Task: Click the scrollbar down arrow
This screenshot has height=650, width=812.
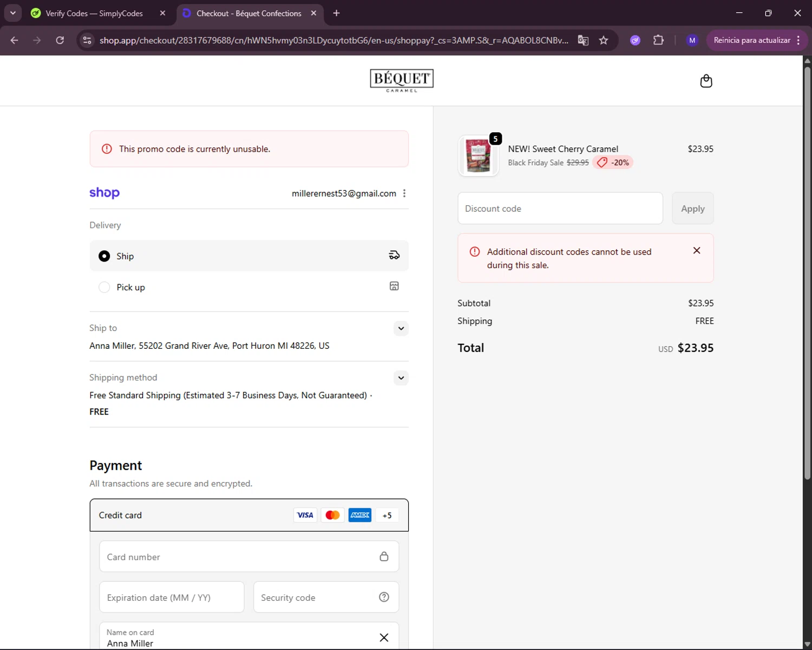Action: [807, 645]
